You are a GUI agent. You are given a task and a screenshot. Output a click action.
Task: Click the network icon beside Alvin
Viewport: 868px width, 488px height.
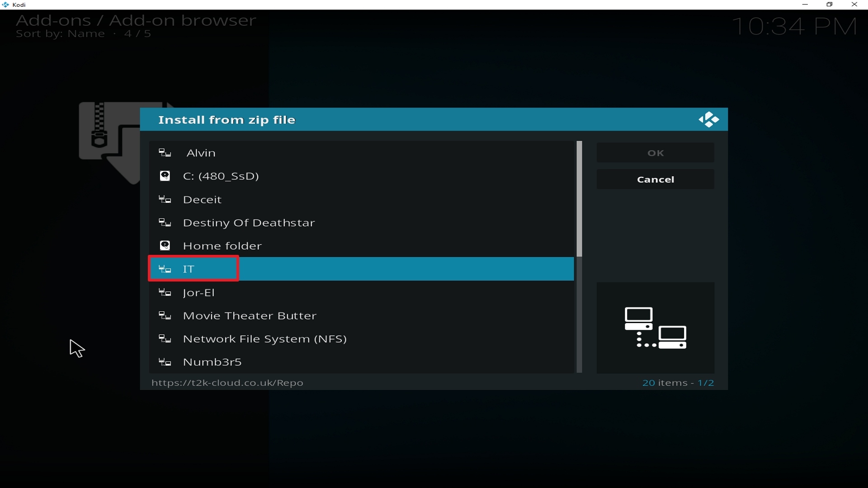165,153
